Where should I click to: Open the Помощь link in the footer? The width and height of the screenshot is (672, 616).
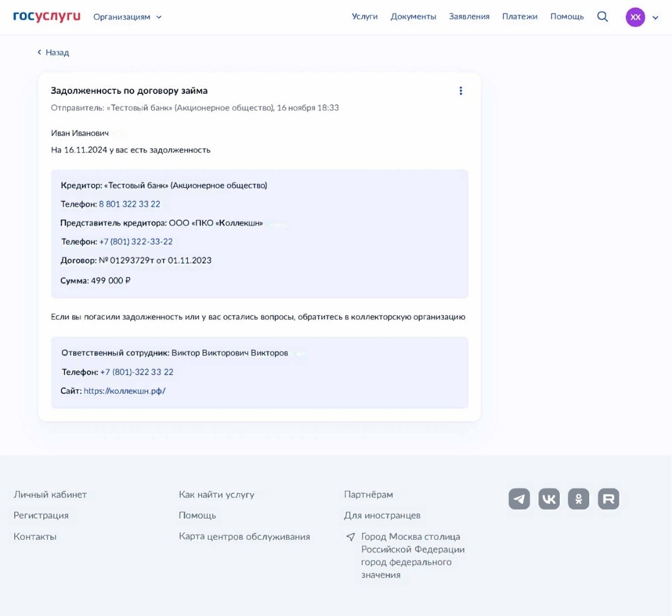point(197,516)
